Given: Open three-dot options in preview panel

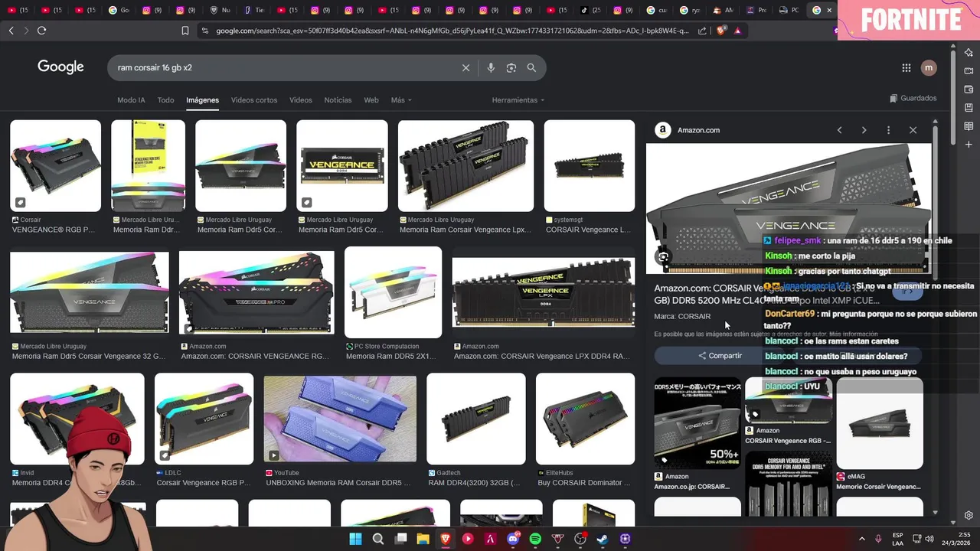Looking at the screenshot, I should coord(888,130).
